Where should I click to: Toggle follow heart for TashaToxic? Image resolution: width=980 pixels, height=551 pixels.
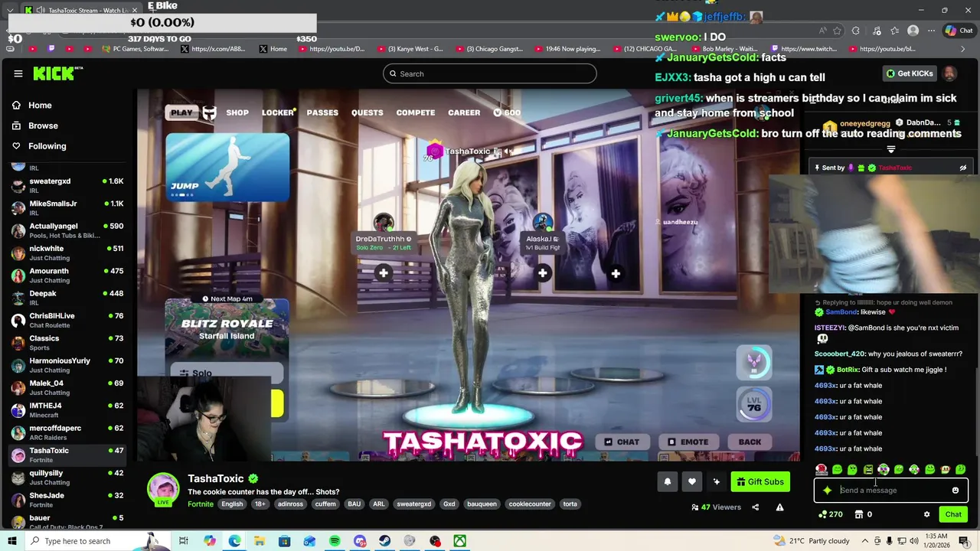point(692,481)
